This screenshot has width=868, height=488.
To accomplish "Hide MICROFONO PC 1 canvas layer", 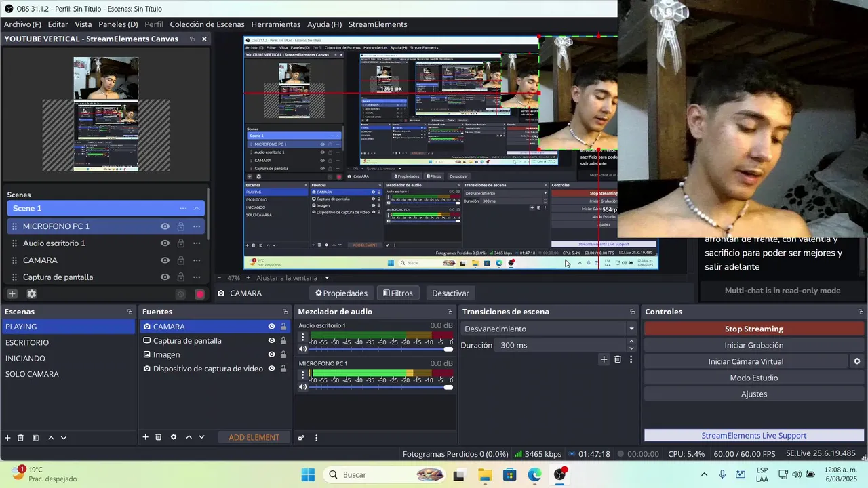I will [x=165, y=226].
